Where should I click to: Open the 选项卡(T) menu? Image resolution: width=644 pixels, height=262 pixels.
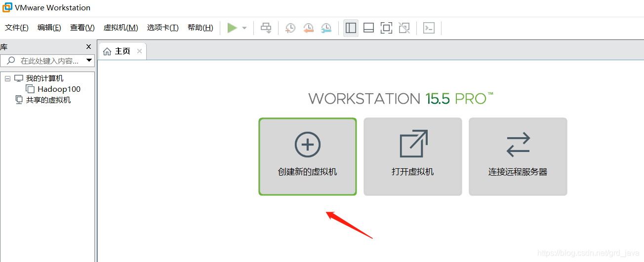(162, 28)
